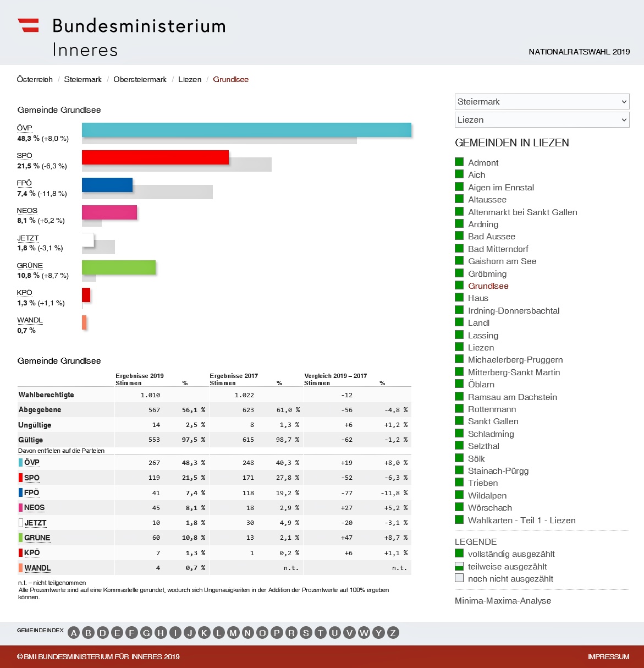Click green status square beside Schladming

pos(459,434)
